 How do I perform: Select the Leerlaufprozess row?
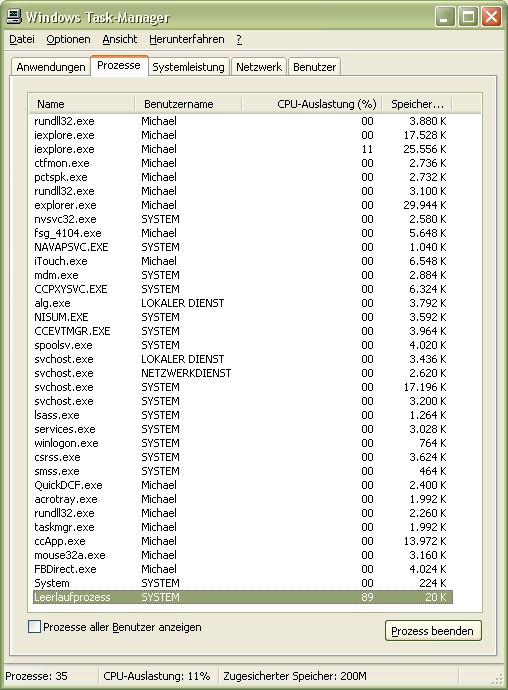243,597
